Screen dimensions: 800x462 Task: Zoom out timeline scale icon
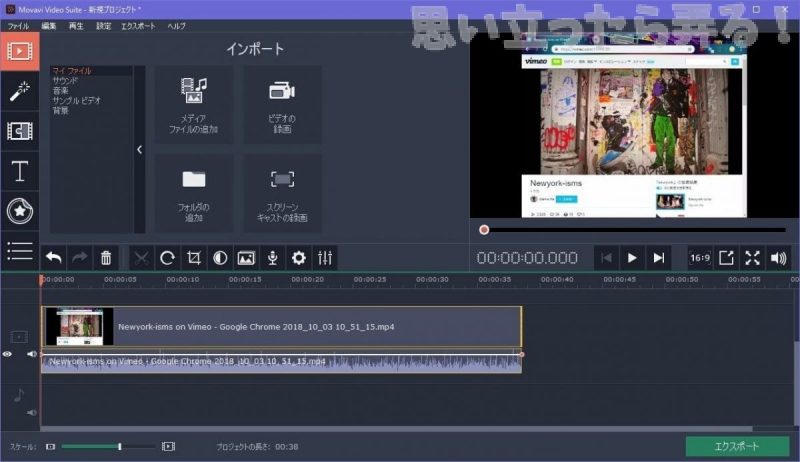click(50, 447)
